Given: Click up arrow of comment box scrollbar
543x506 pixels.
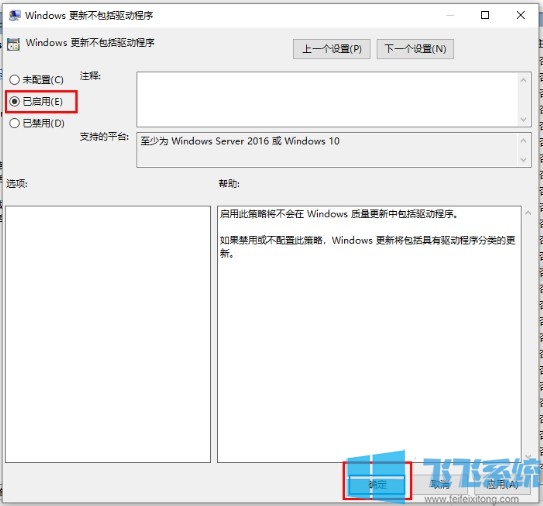Looking at the screenshot, I should (x=524, y=80).
